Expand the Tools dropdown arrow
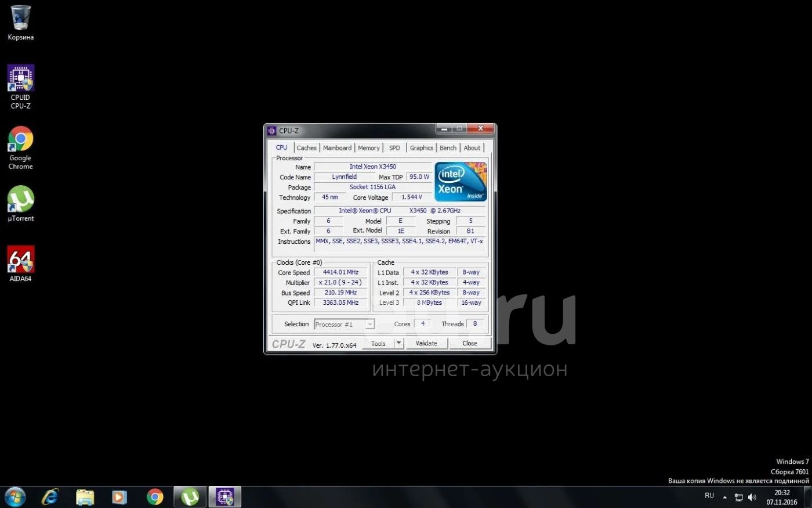 [x=398, y=344]
